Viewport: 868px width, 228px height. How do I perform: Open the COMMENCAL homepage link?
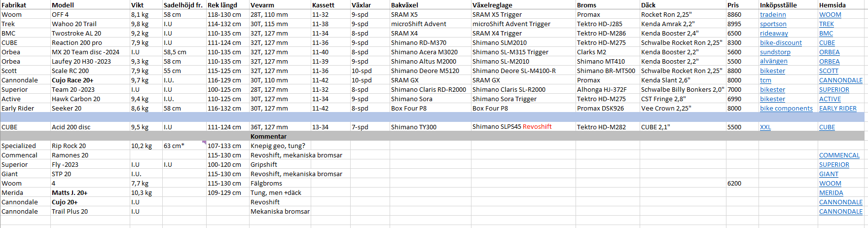(x=839, y=155)
